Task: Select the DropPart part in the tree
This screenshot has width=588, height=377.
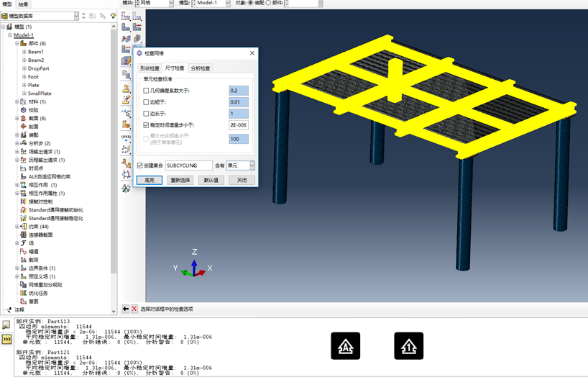Action: (x=39, y=68)
